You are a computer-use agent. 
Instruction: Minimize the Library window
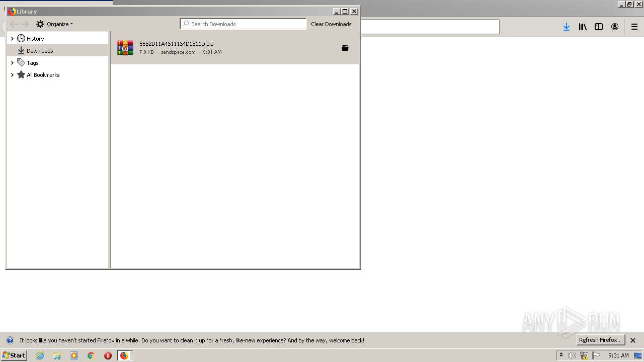point(337,12)
